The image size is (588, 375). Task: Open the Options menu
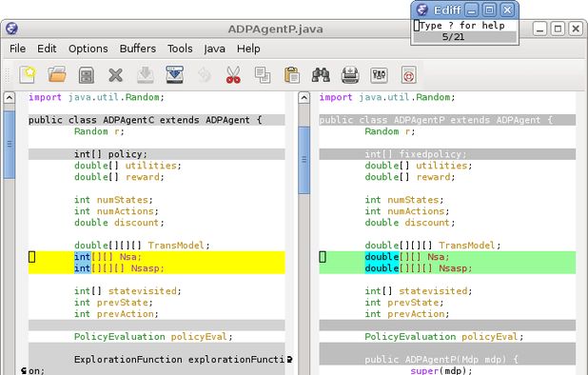88,49
